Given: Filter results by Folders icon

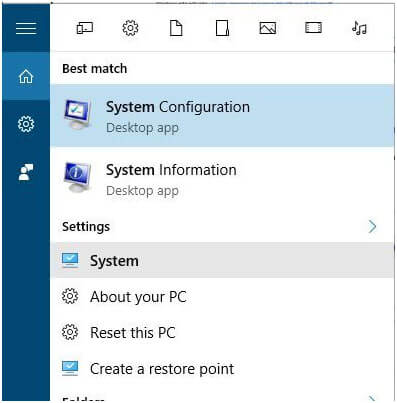Looking at the screenshot, I should 222,28.
